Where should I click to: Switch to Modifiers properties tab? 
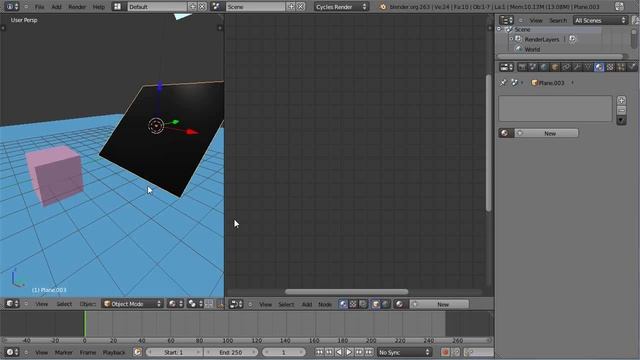tap(577, 67)
